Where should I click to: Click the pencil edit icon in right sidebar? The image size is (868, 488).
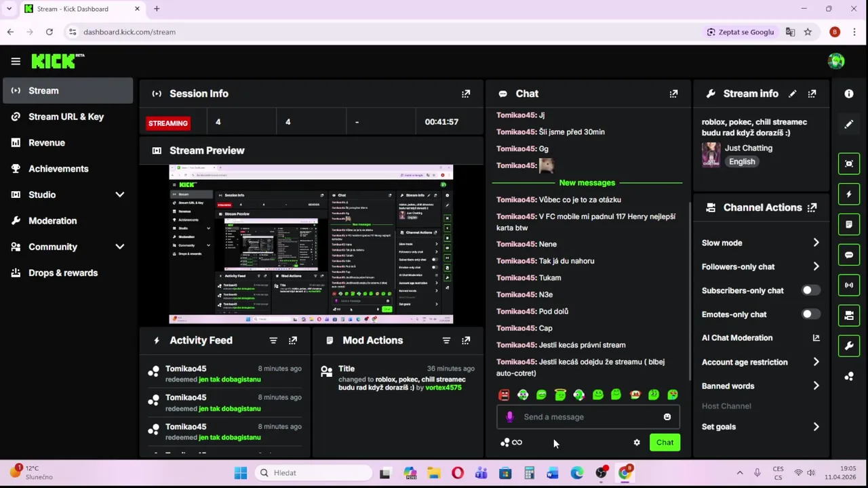[849, 125]
